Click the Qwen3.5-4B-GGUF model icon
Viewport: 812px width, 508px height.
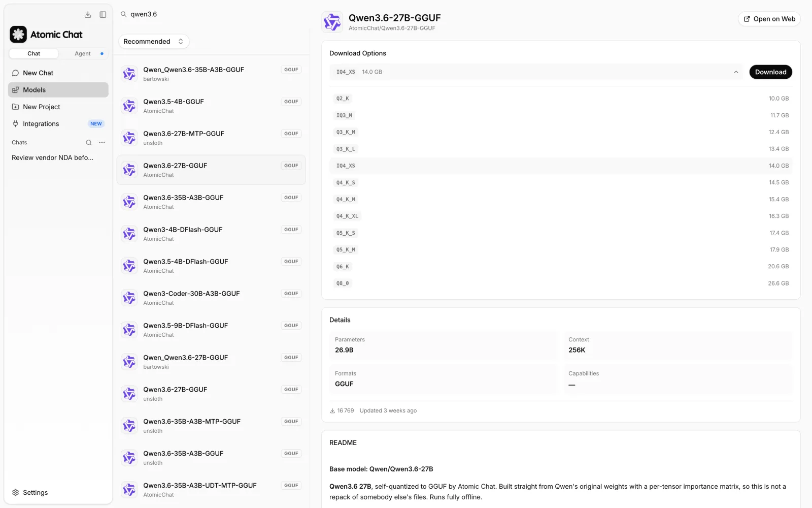(129, 106)
